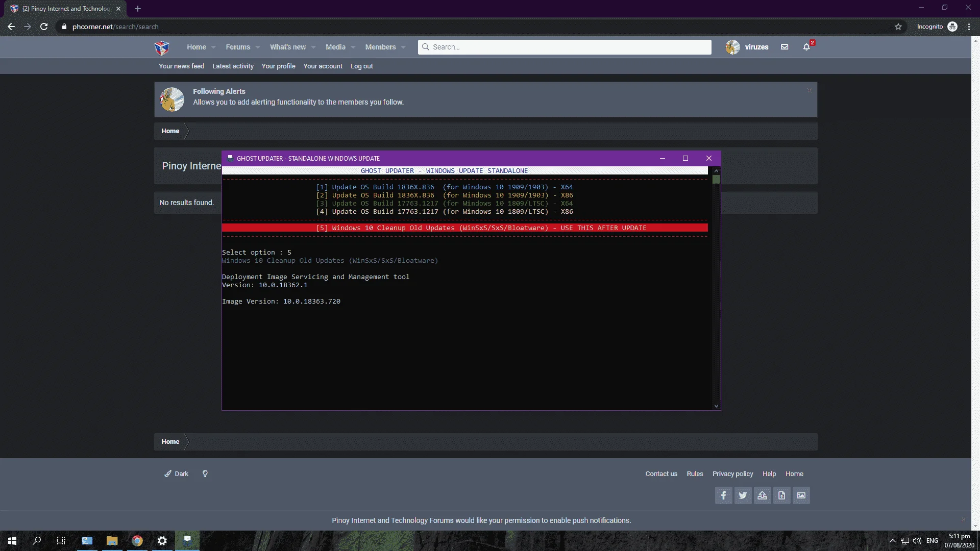Open a new browser tab
This screenshot has width=980, height=551.
138,9
